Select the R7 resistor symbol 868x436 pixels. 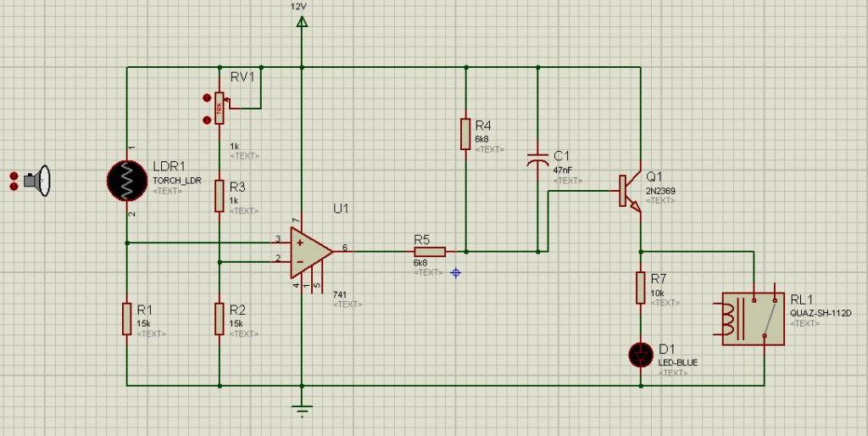pos(641,287)
